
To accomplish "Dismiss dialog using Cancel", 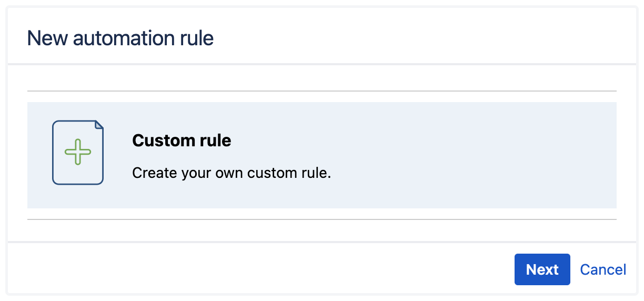I will tap(603, 269).
